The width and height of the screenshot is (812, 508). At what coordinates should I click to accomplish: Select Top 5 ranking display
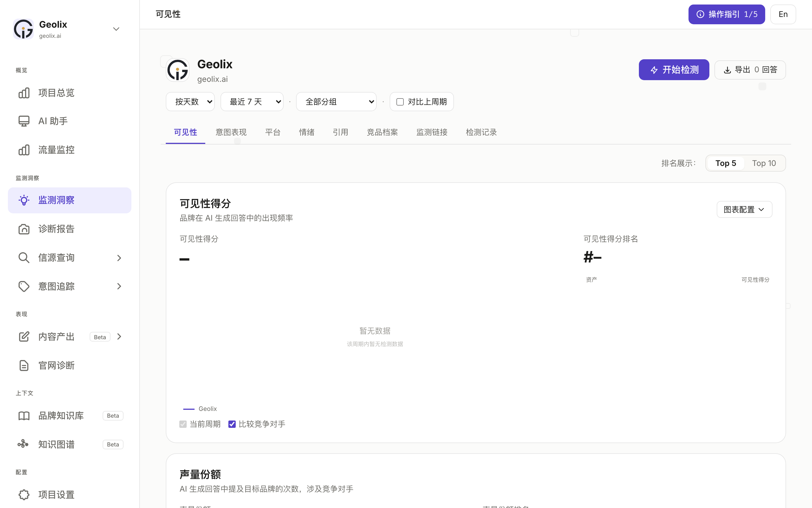(725, 163)
